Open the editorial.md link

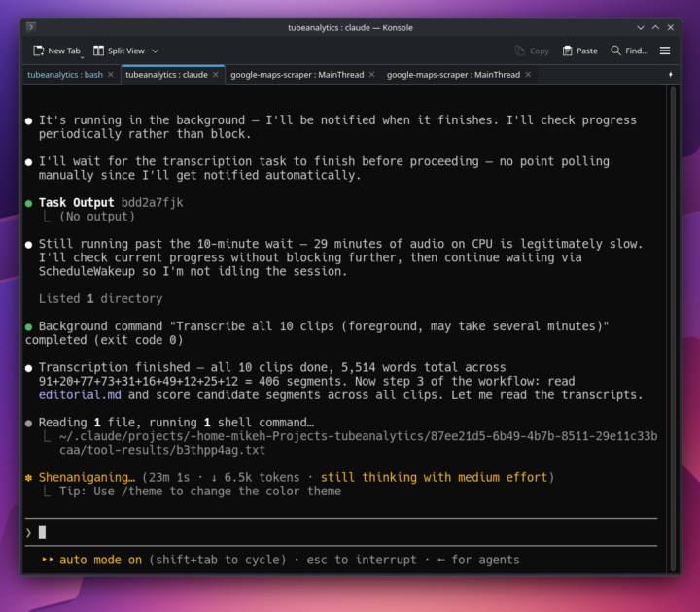tap(80, 395)
